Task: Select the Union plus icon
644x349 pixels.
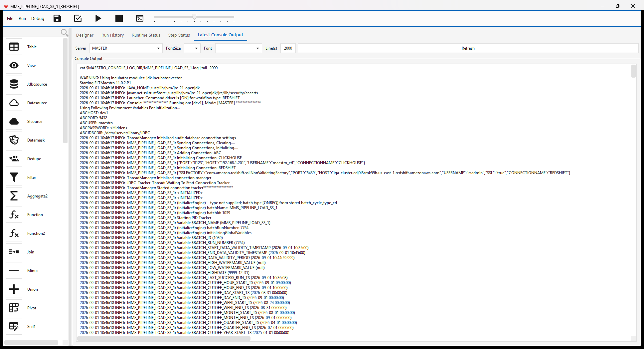Action: (14, 289)
